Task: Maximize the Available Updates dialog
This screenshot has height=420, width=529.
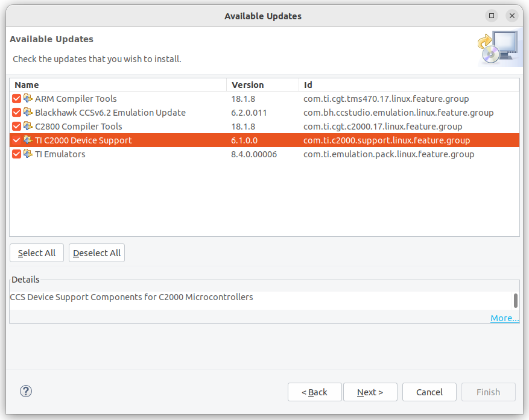Action: pos(492,16)
